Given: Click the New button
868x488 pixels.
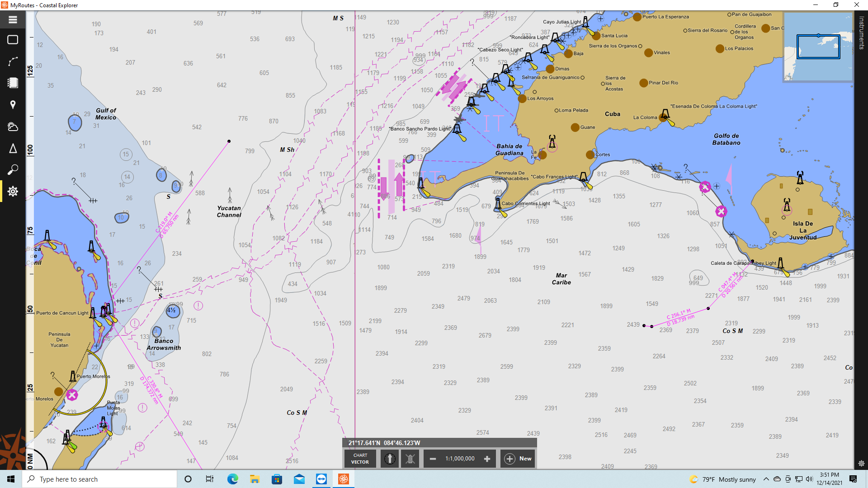Looking at the screenshot, I should coord(518,459).
